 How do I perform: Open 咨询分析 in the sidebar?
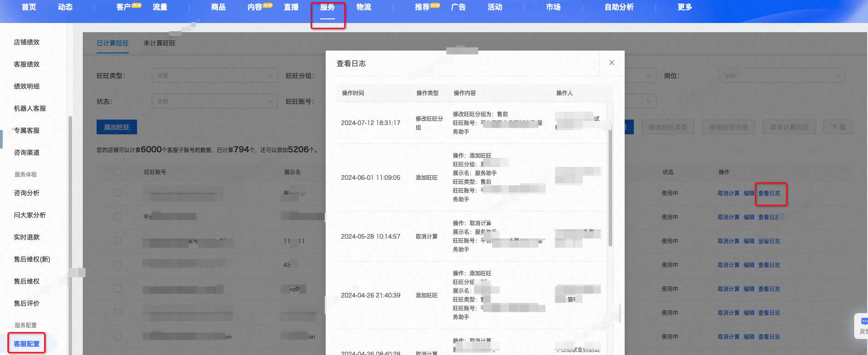pos(27,193)
